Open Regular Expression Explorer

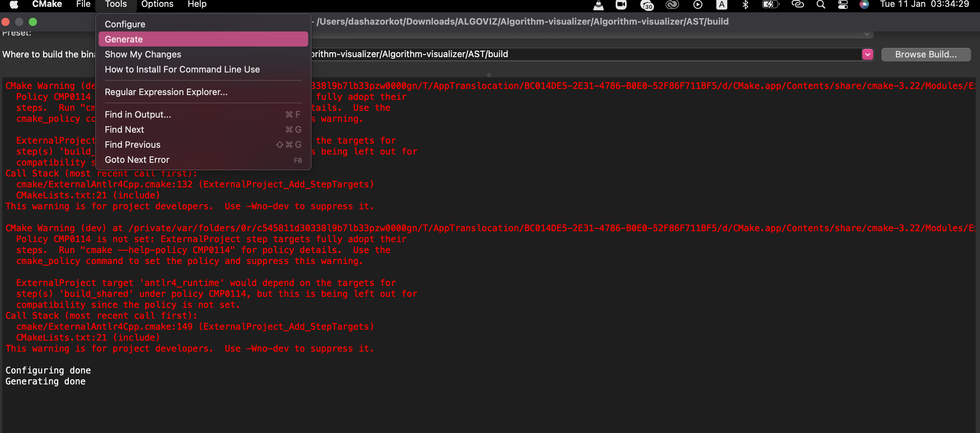point(166,92)
